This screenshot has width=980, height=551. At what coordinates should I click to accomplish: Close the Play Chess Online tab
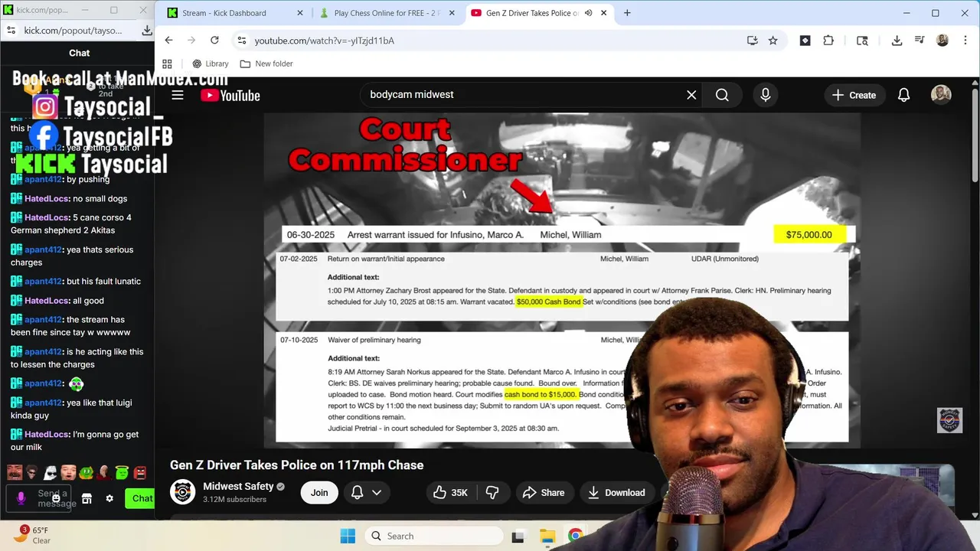(x=452, y=13)
